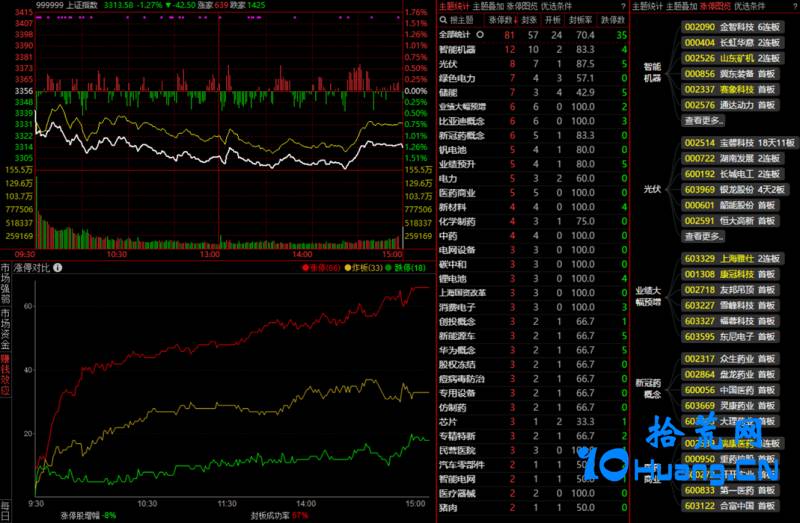Select the 猪肉 theme row
The width and height of the screenshot is (800, 523).
pos(533,508)
